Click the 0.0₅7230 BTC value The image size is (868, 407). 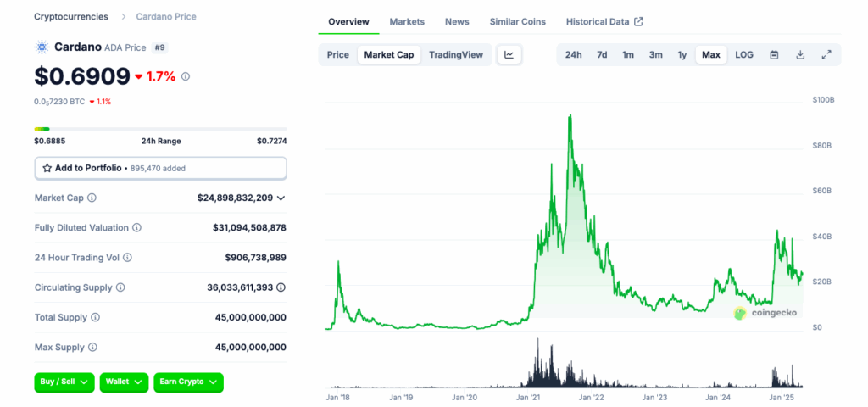[x=58, y=102]
